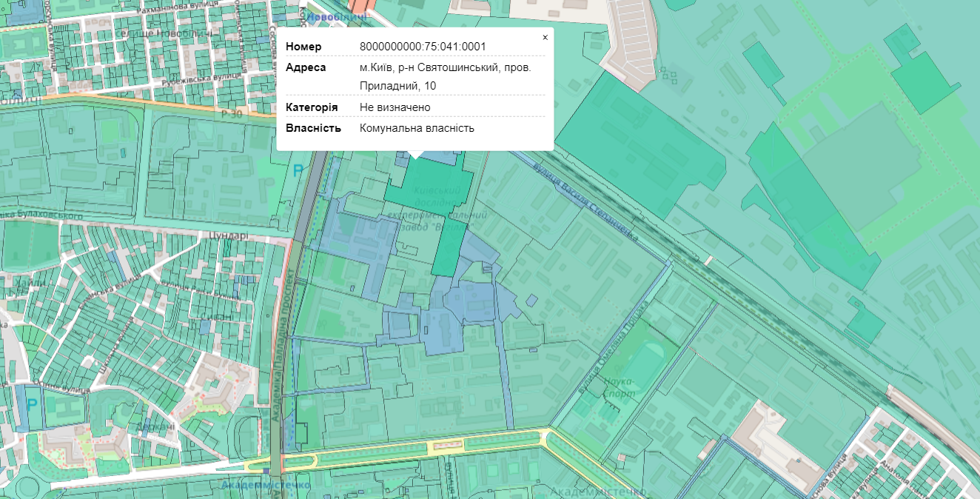
Task: Close the parcel info popup
Action: coord(546,37)
